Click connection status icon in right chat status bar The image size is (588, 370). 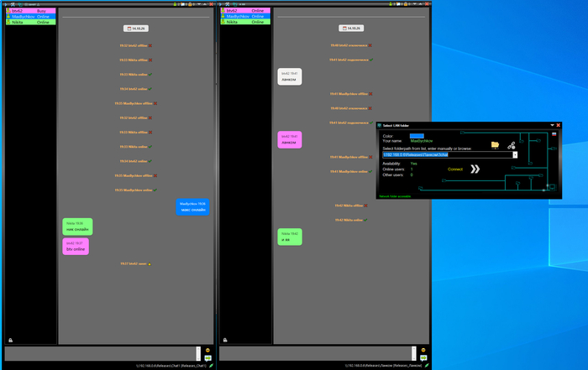(x=427, y=366)
